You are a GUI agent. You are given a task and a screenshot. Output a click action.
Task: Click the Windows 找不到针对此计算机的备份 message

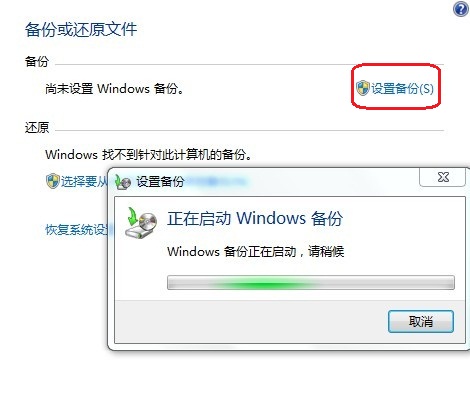(x=149, y=154)
